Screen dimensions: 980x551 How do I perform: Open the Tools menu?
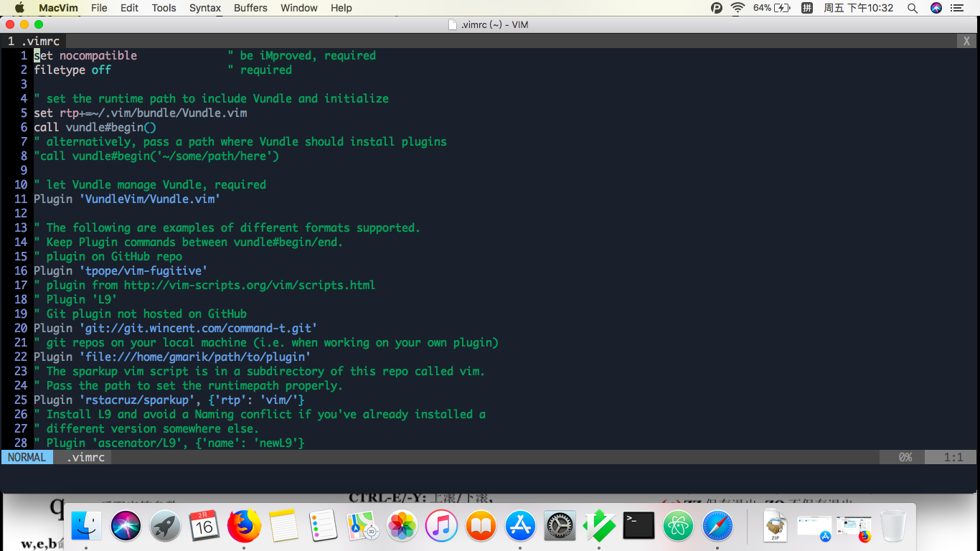click(164, 8)
